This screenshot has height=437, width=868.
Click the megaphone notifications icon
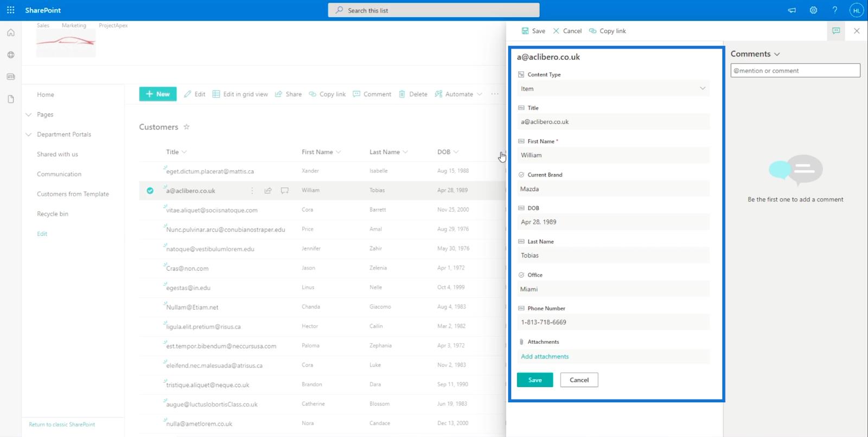(x=792, y=10)
